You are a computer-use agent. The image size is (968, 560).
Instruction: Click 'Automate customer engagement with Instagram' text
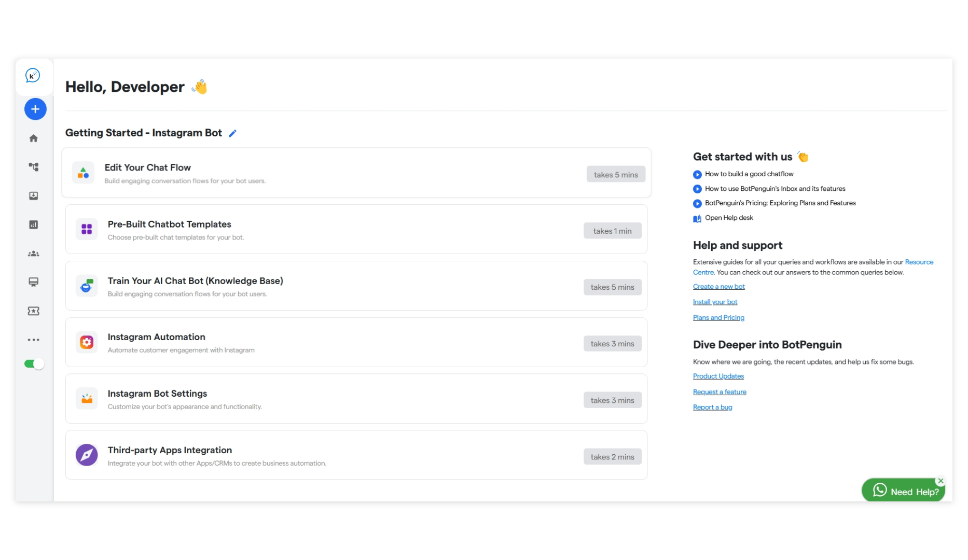tap(181, 351)
